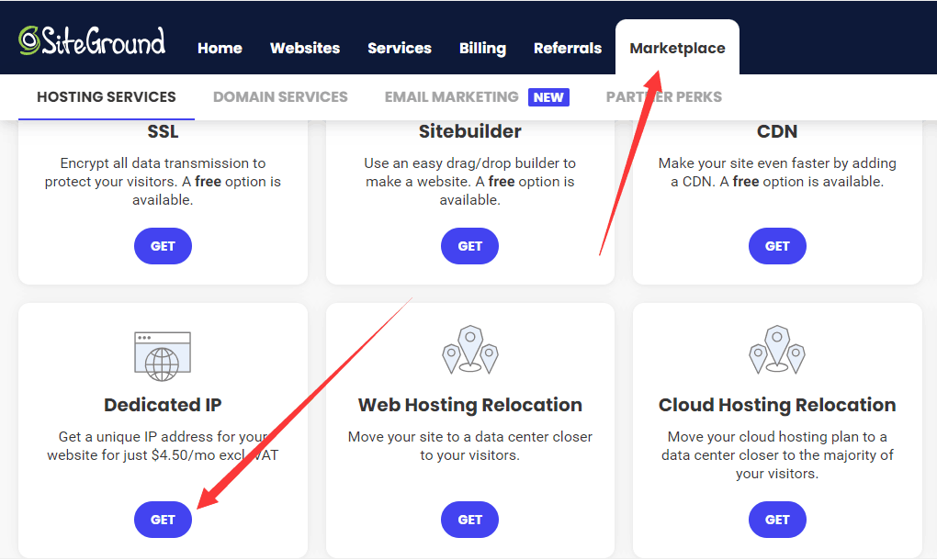This screenshot has width=937, height=560.
Task: Switch to the Hosting Services tab
Action: [x=107, y=96]
